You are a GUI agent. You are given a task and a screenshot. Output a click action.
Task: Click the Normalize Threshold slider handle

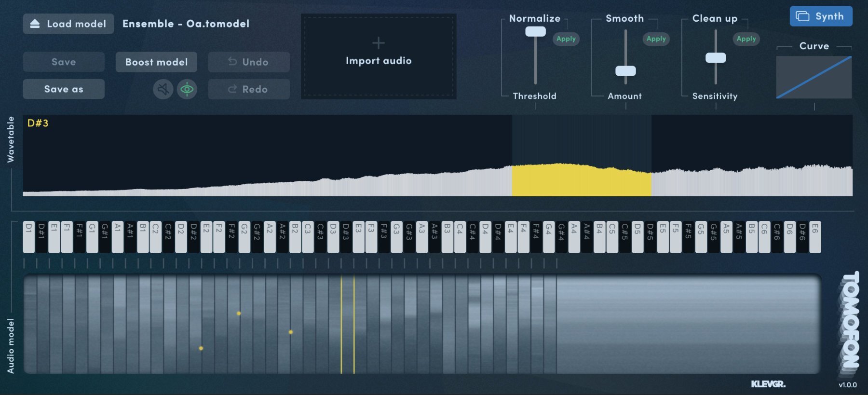point(535,32)
